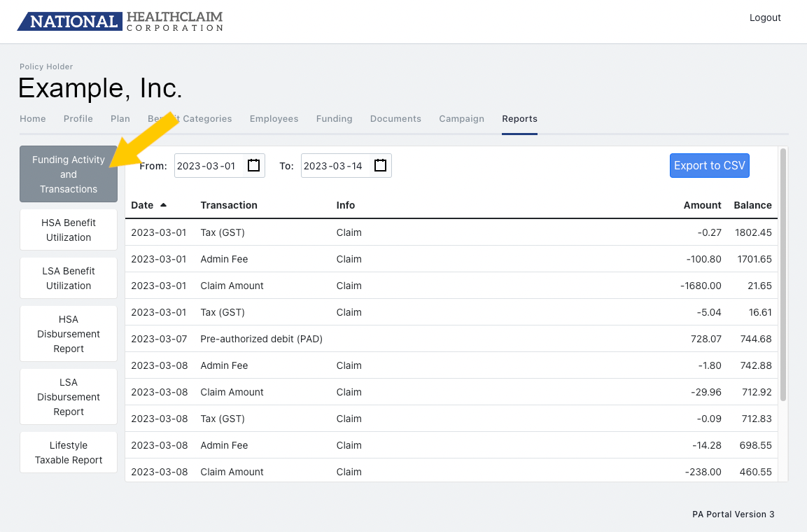Open the Home tab
The width and height of the screenshot is (807, 532).
[x=32, y=119]
